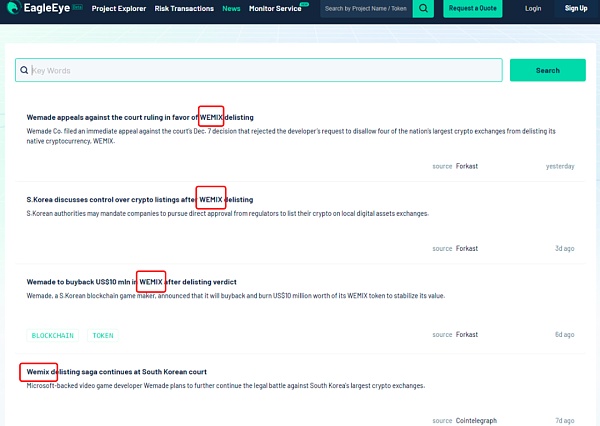Open Risk Transactions page
The height and width of the screenshot is (426, 600).
pyautogui.click(x=184, y=8)
